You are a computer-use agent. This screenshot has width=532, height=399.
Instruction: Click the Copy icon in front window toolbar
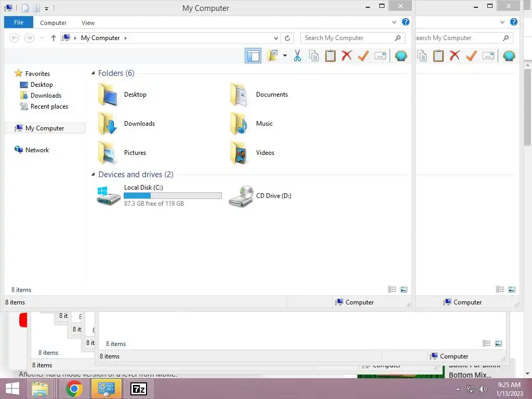point(314,56)
